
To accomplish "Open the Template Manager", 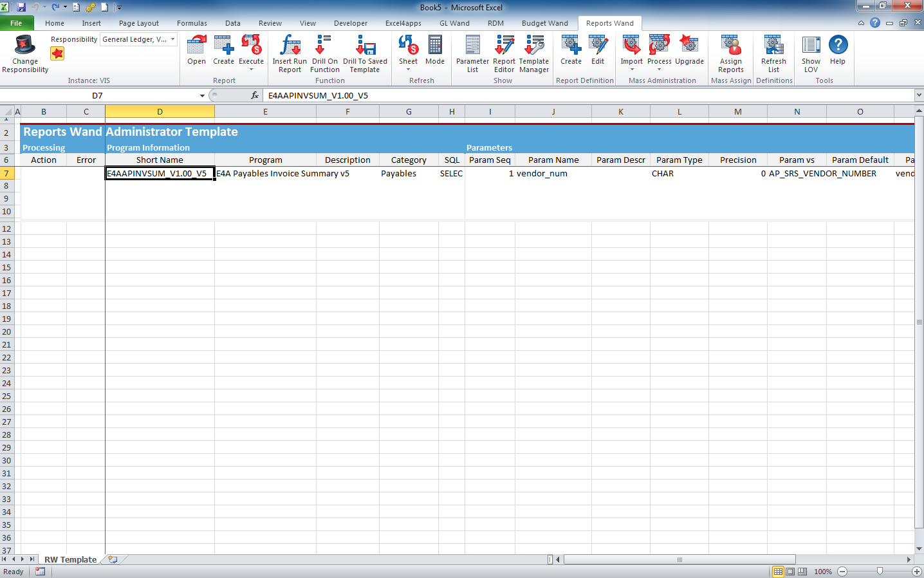I will [534, 53].
